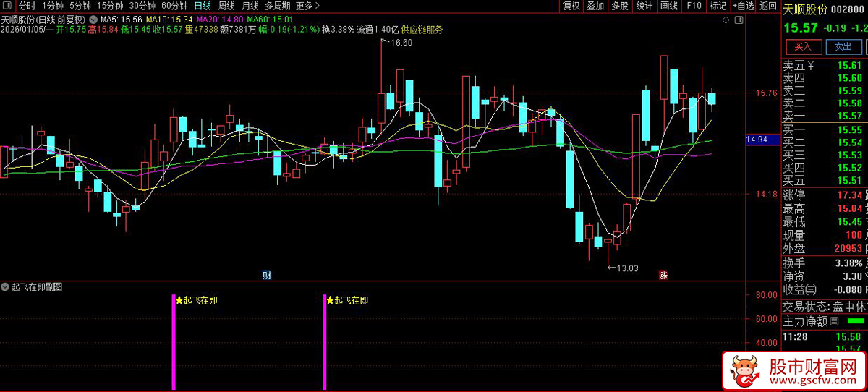
Task: Click the 买一 15.55 bid row
Action: [x=824, y=129]
